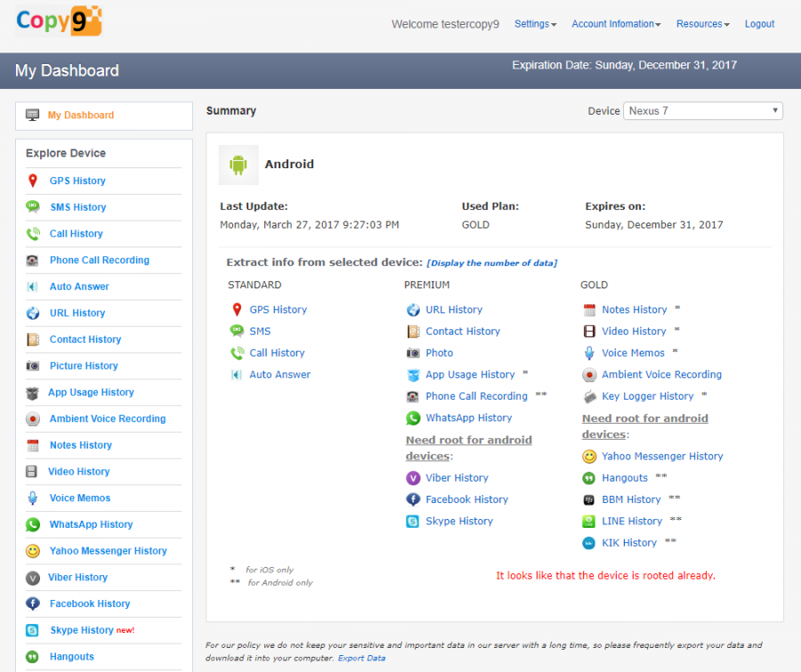801x672 pixels.
Task: Click the Logout link
Action: click(x=760, y=24)
